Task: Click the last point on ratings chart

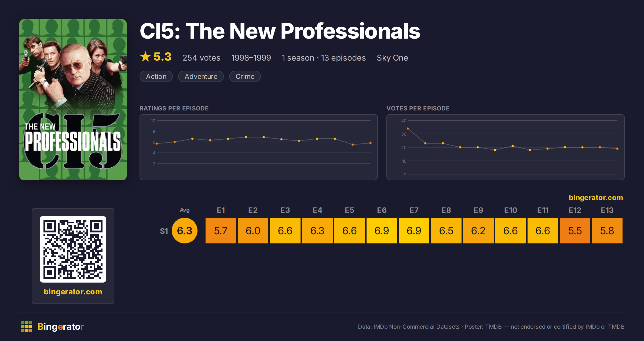Action: pos(371,143)
